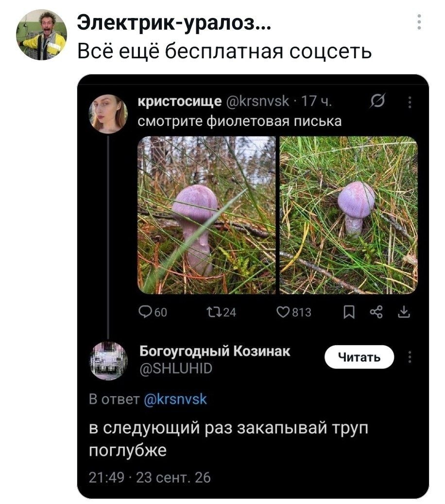The width and height of the screenshot is (445, 504).
Task: View кристосище's profile avatar
Action: [108, 114]
